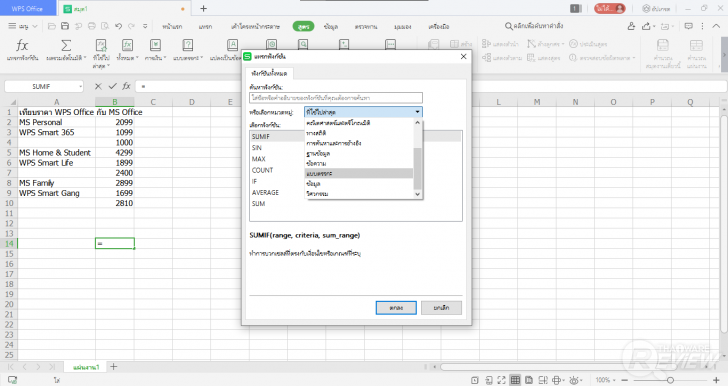Open the Error Checking dropdown arrow
The height and width of the screenshot is (386, 728).
633,58
